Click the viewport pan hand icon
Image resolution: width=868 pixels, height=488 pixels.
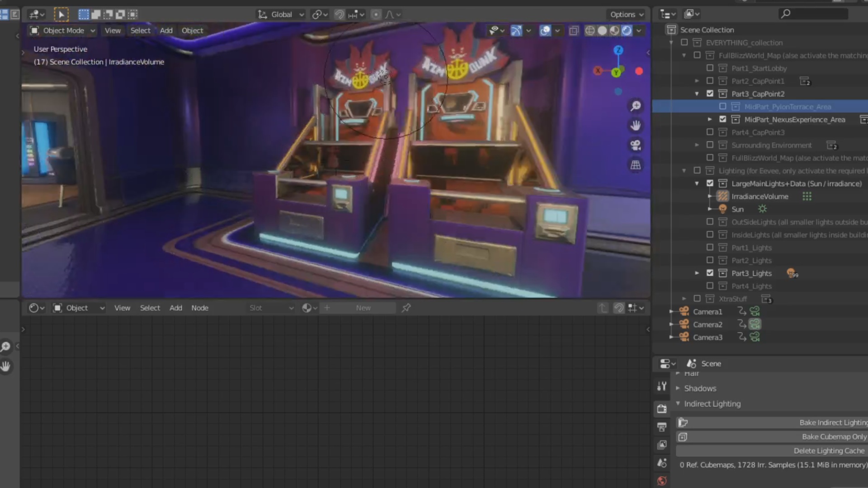[x=636, y=125]
